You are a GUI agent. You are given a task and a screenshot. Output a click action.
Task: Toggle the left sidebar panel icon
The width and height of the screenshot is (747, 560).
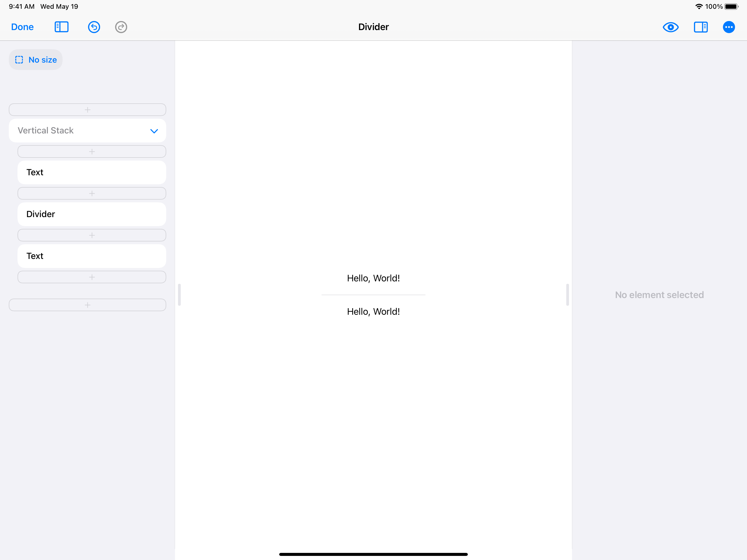(62, 27)
